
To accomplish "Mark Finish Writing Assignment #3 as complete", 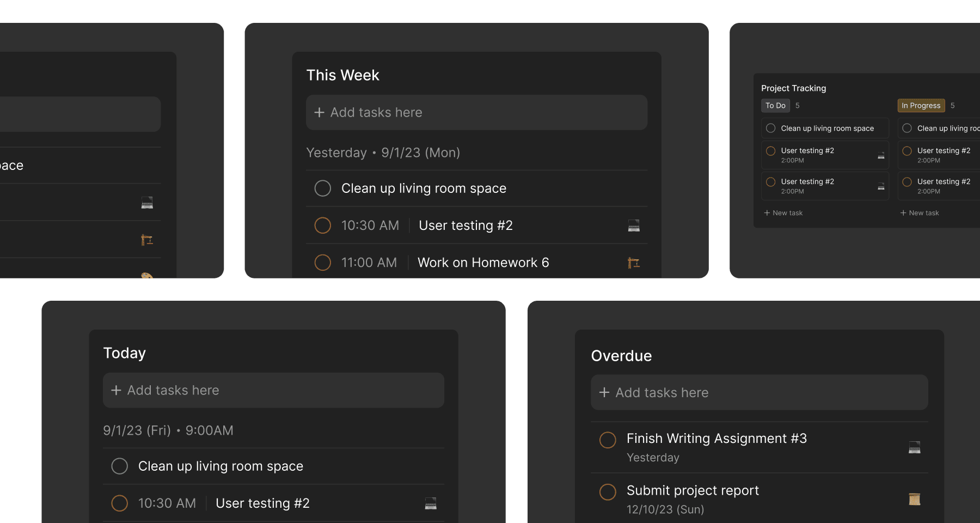I will [x=608, y=440].
